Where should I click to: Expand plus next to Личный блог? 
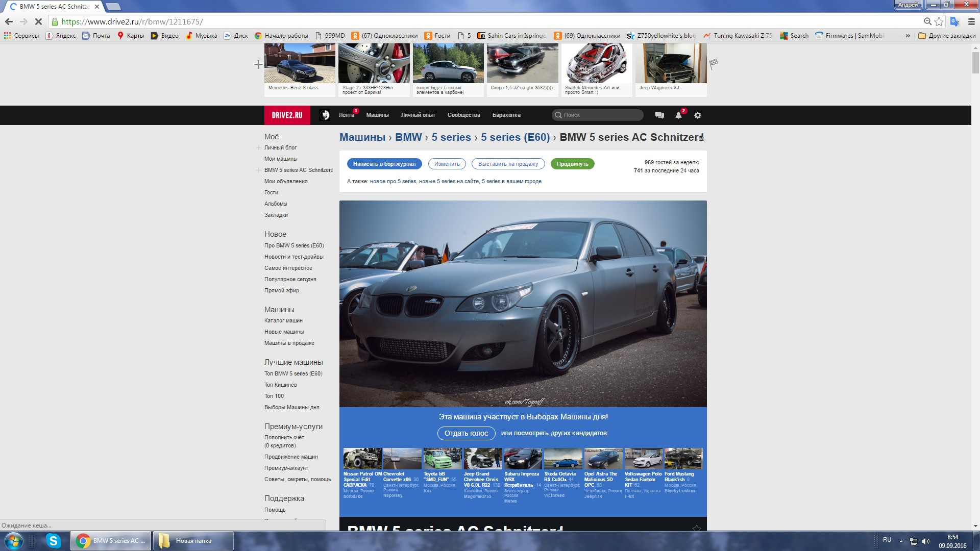pyautogui.click(x=258, y=148)
